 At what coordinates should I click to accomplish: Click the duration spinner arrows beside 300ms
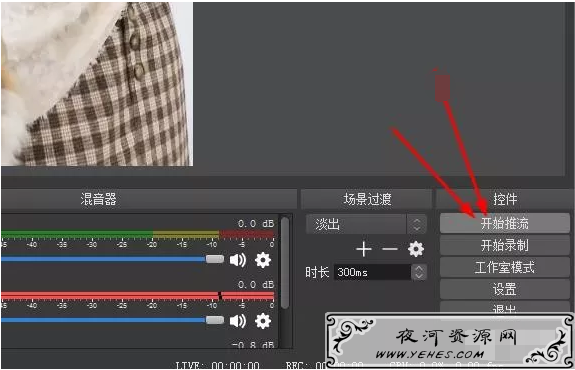419,272
